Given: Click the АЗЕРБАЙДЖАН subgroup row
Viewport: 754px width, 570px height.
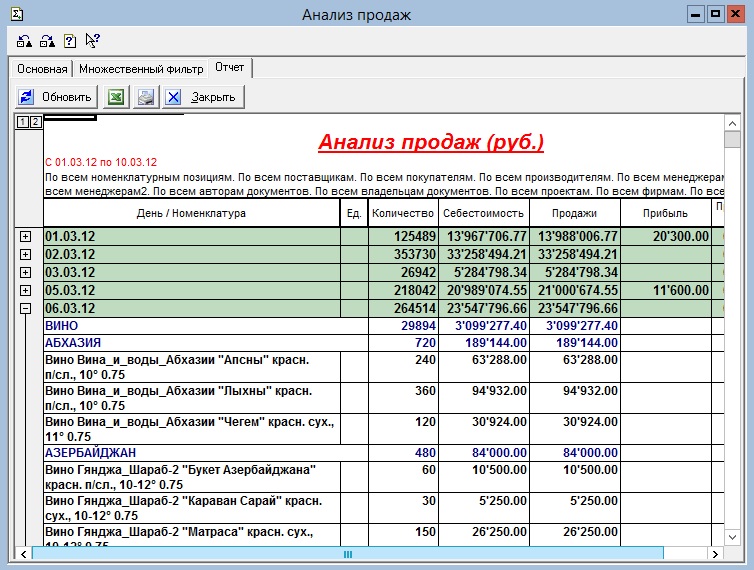Looking at the screenshot, I should coord(384,453).
